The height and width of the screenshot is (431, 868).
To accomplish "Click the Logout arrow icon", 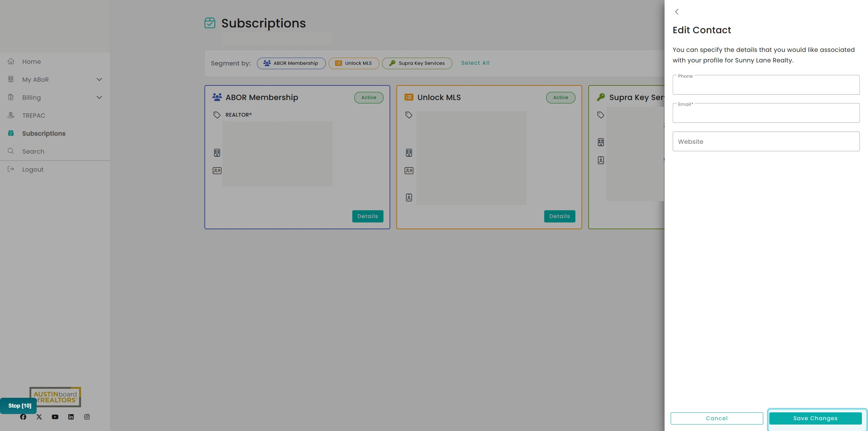I will 11,169.
